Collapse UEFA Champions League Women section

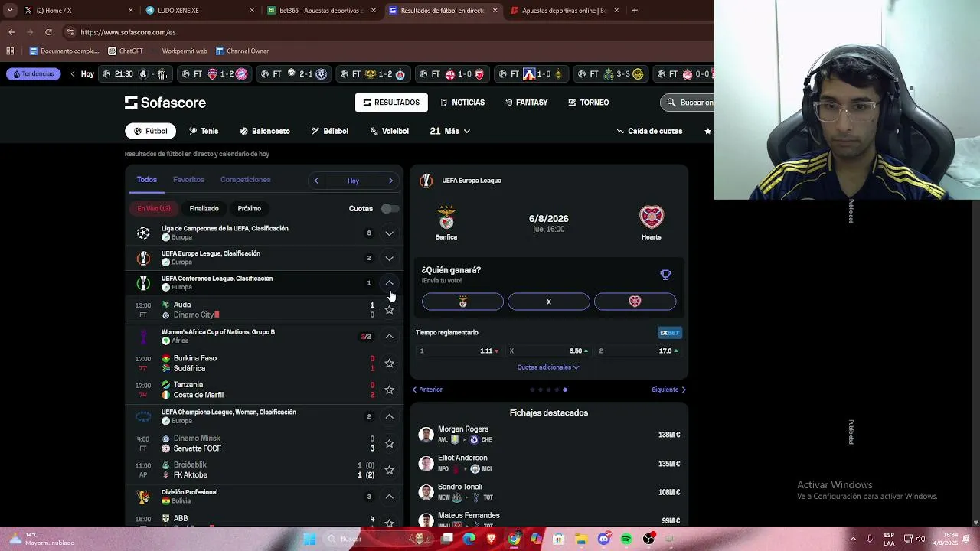389,417
